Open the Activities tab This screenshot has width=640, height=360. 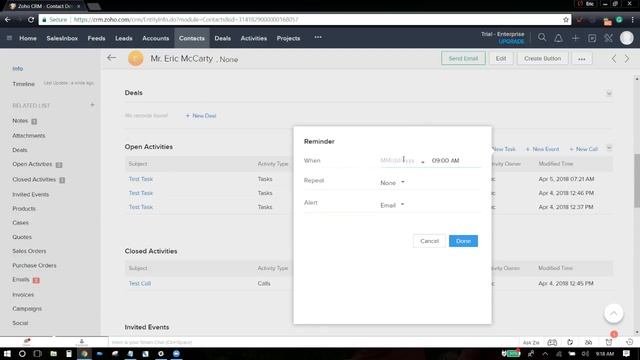(x=253, y=38)
